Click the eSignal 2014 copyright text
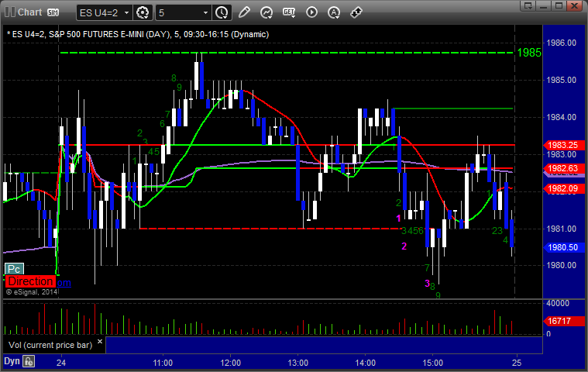This screenshot has height=372, width=588. [32, 291]
